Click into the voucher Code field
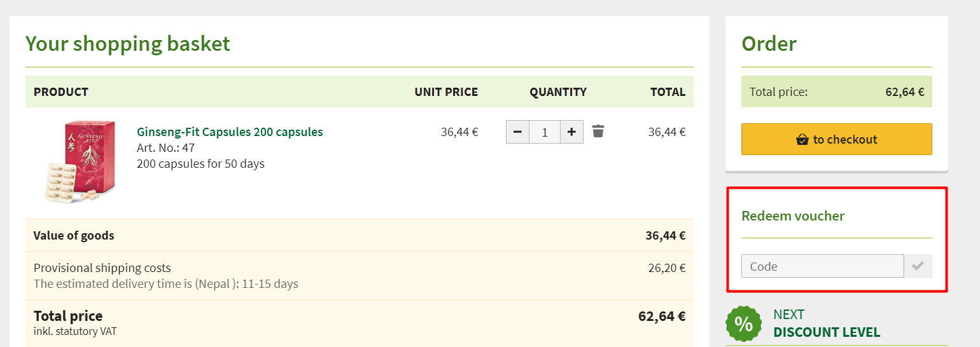This screenshot has height=347, width=980. 822,266
